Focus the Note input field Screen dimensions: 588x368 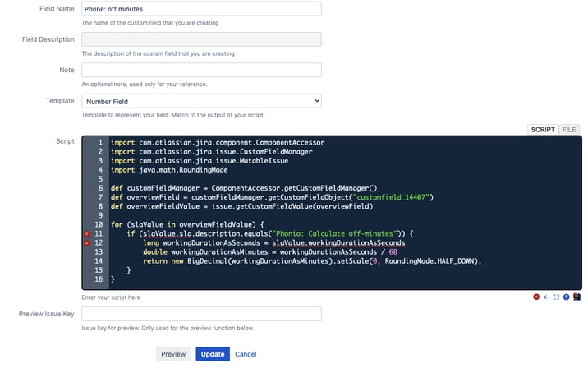pos(201,70)
